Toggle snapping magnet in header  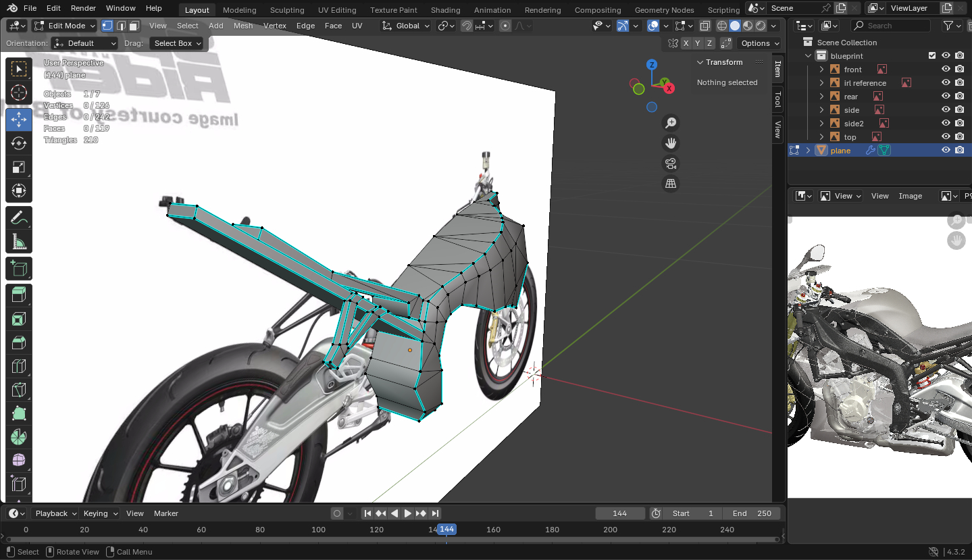click(467, 26)
